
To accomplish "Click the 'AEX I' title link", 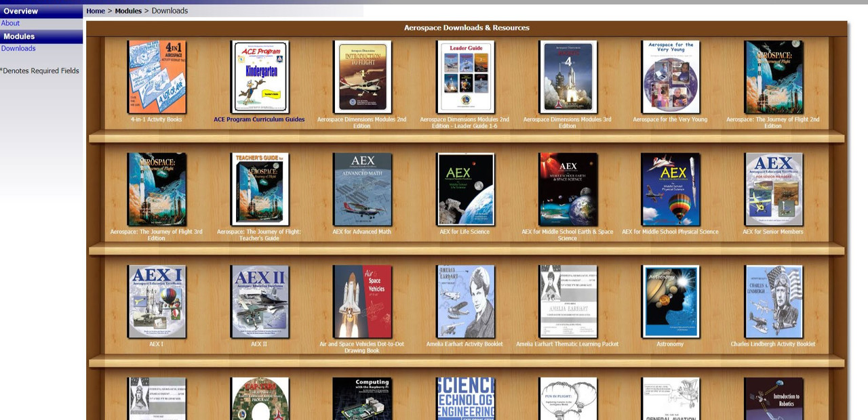I will (157, 344).
